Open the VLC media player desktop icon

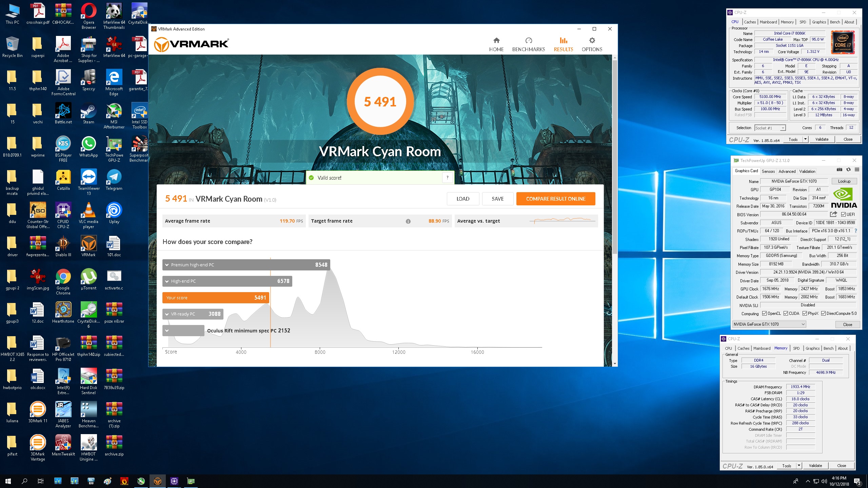coord(88,216)
